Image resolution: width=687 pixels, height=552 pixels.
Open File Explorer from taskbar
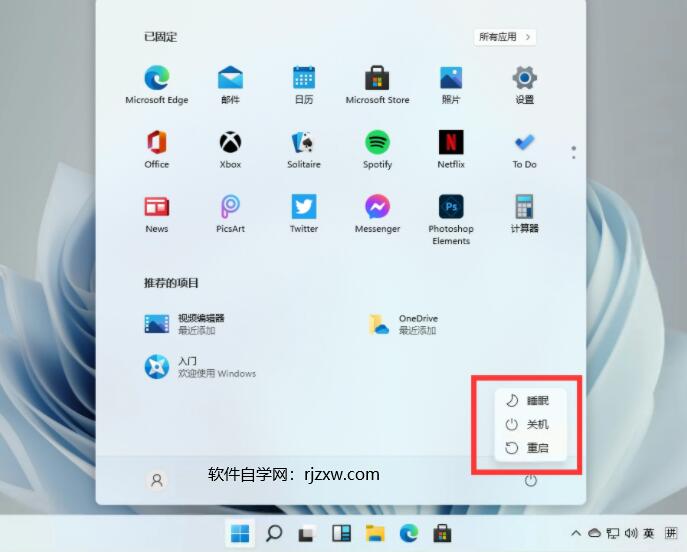pos(375,533)
